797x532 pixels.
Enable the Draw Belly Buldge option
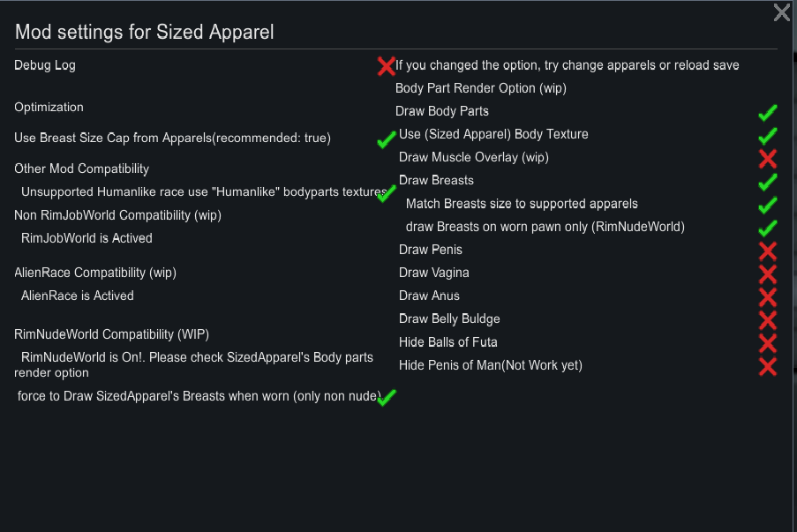coord(767,319)
